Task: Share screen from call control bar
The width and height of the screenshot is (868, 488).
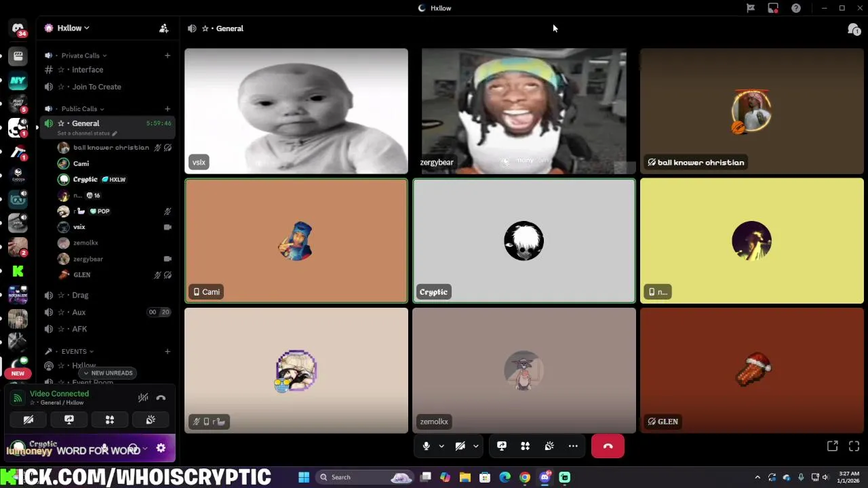Action: [x=502, y=446]
